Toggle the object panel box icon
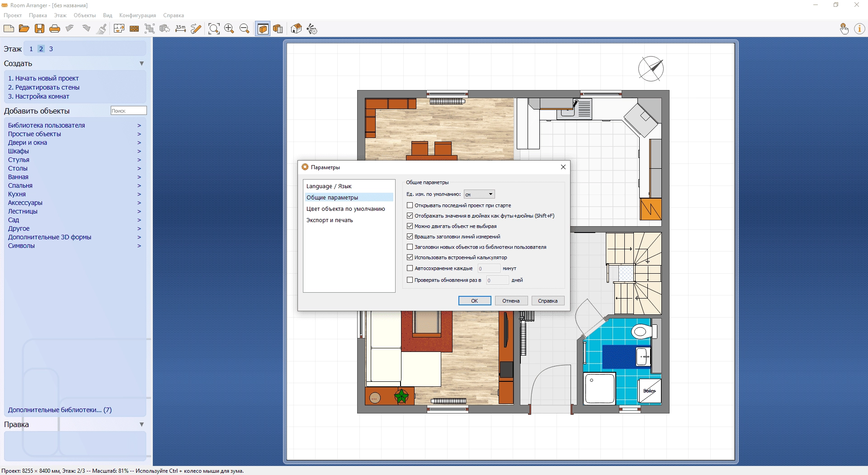 (263, 29)
